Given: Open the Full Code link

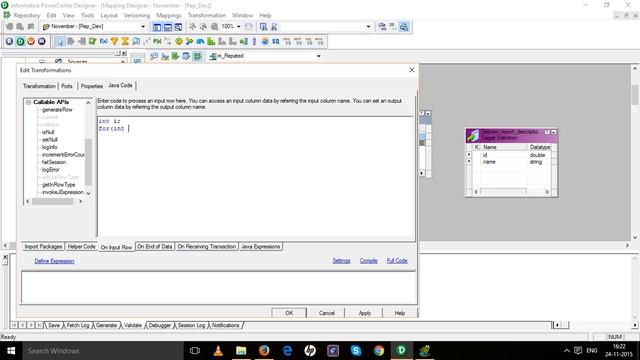Looking at the screenshot, I should (x=397, y=260).
